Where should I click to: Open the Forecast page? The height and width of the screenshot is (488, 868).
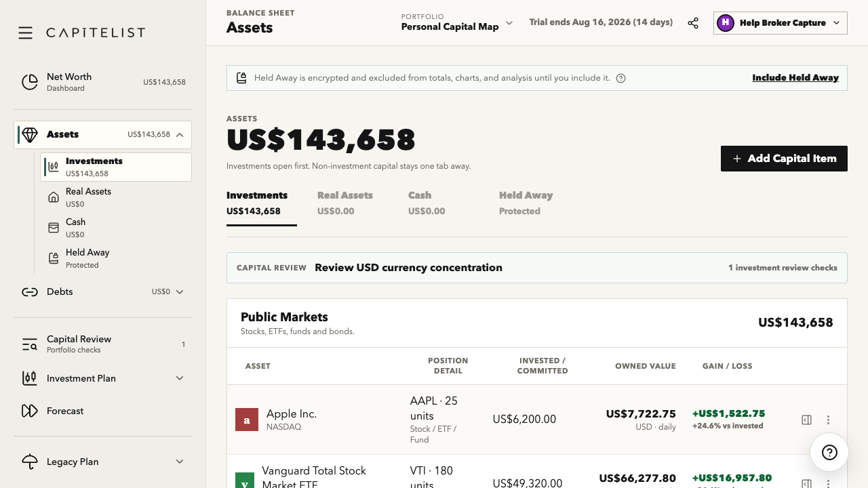pyautogui.click(x=102, y=411)
